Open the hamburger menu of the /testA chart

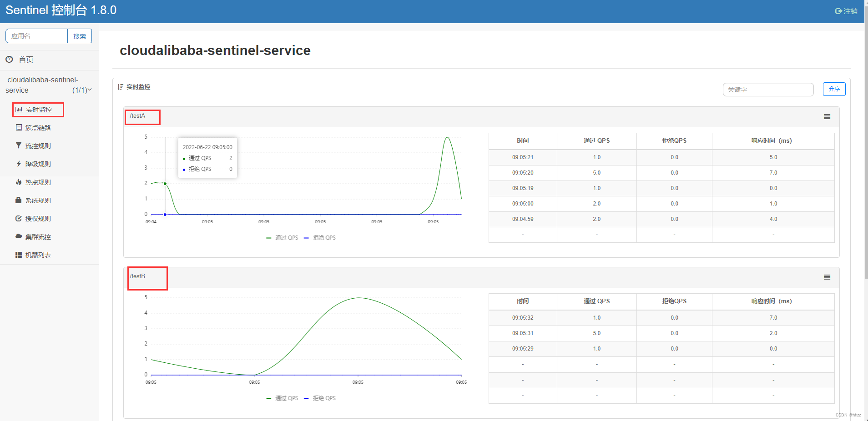(x=827, y=117)
